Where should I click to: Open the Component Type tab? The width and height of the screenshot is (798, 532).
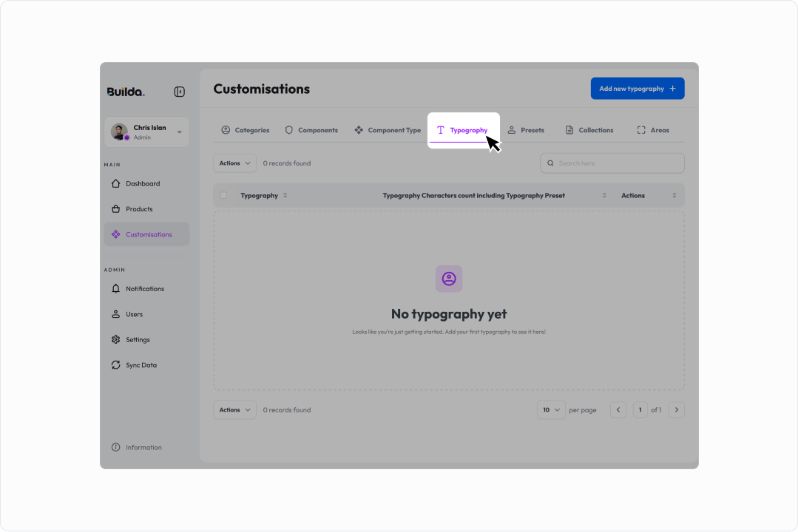[388, 130]
